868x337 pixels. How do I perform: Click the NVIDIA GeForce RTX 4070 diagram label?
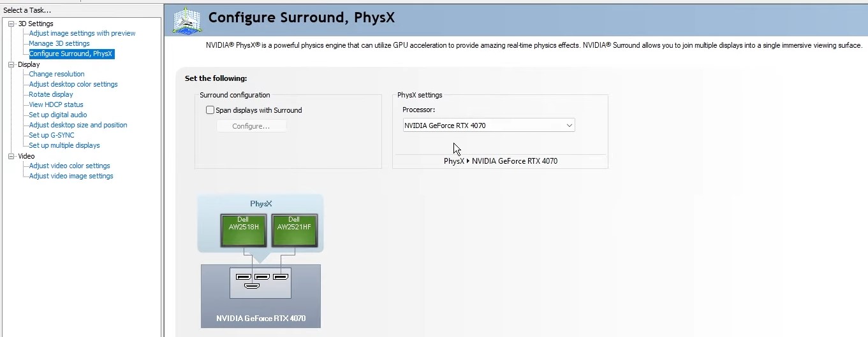(x=261, y=318)
